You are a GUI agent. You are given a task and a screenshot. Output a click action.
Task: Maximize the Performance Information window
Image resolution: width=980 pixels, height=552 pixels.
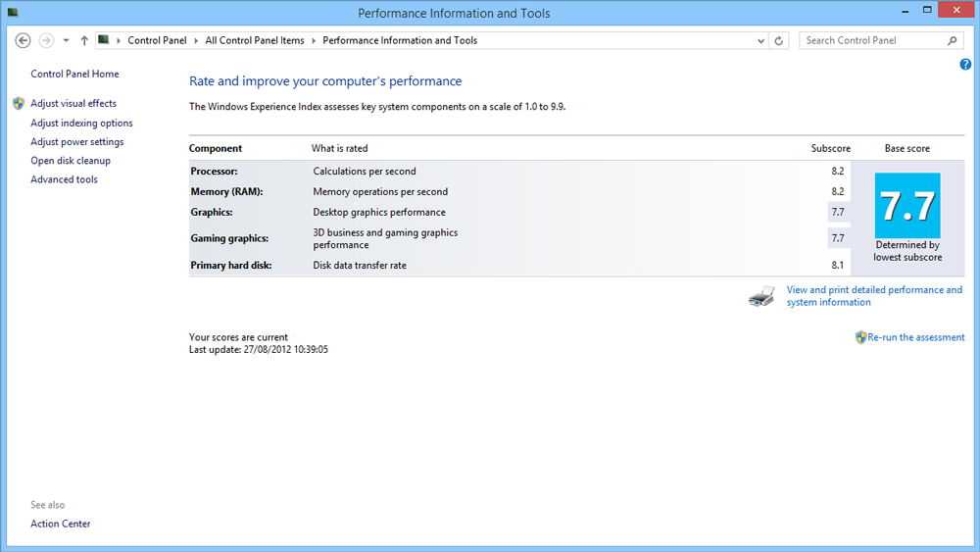coord(927,10)
